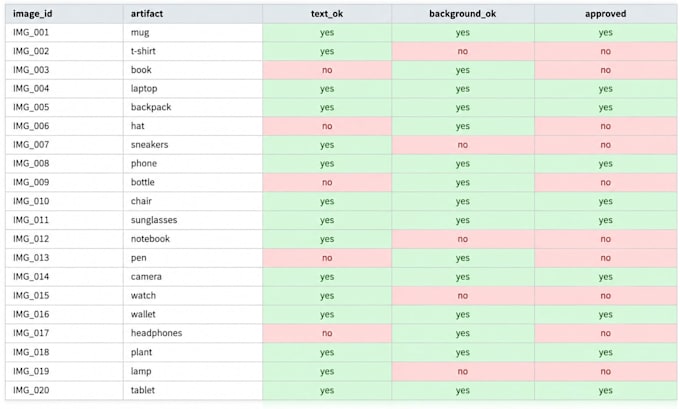This screenshot has width=680, height=409.
Task: Select the text_ok cell for tablet
Action: coord(327,390)
